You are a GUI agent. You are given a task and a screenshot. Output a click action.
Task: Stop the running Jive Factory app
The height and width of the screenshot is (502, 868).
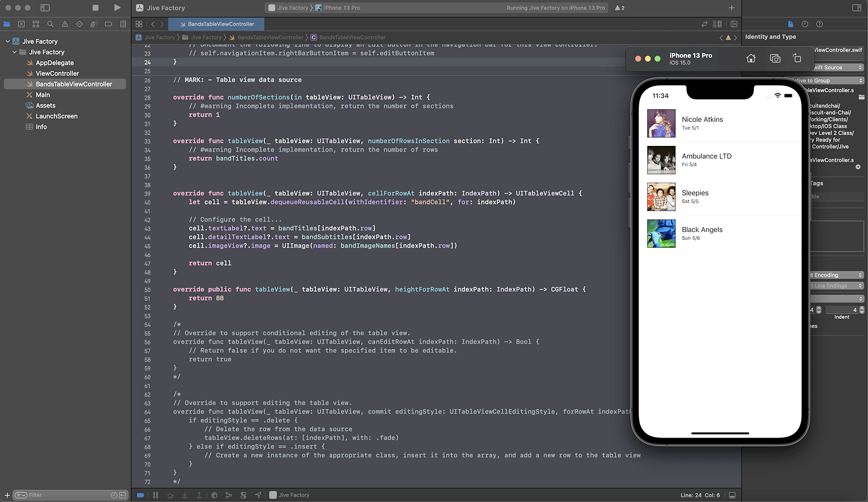tap(96, 8)
